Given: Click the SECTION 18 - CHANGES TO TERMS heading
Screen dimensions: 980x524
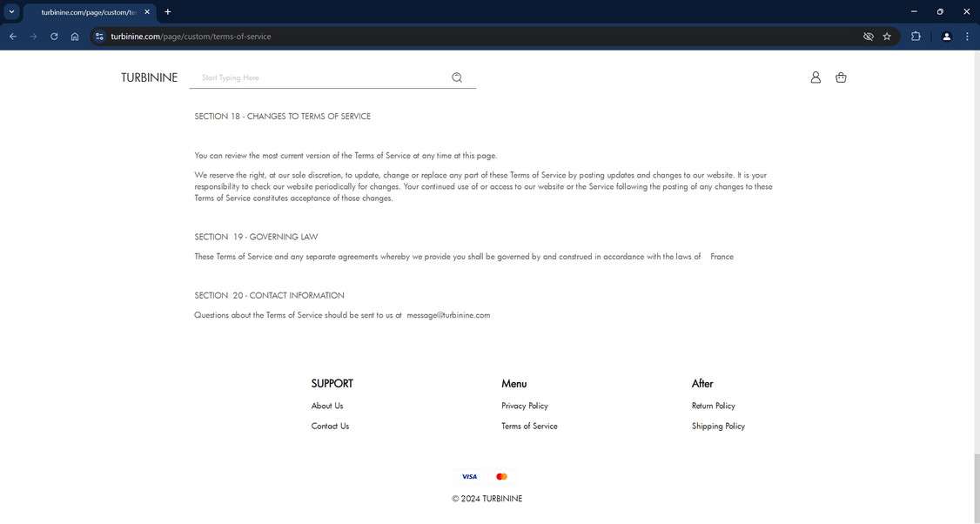Looking at the screenshot, I should (x=283, y=117).
